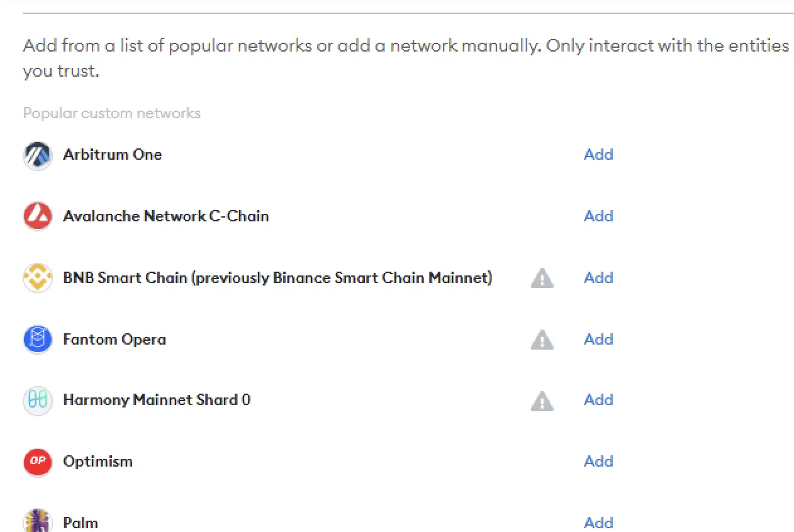Add the Optimism network
This screenshot has width=794, height=532.
click(x=598, y=462)
